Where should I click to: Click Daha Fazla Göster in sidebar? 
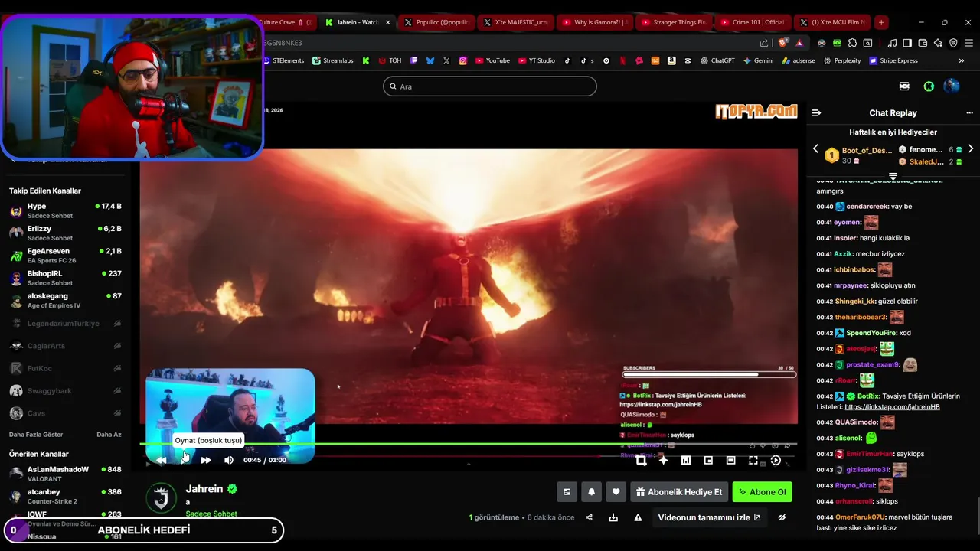pyautogui.click(x=36, y=435)
